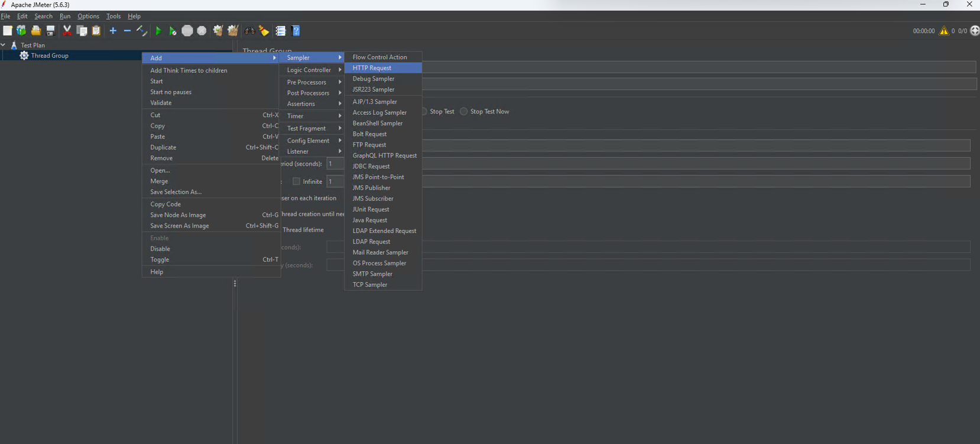Click the green Start play icon
The height and width of the screenshot is (444, 980).
pyautogui.click(x=158, y=31)
